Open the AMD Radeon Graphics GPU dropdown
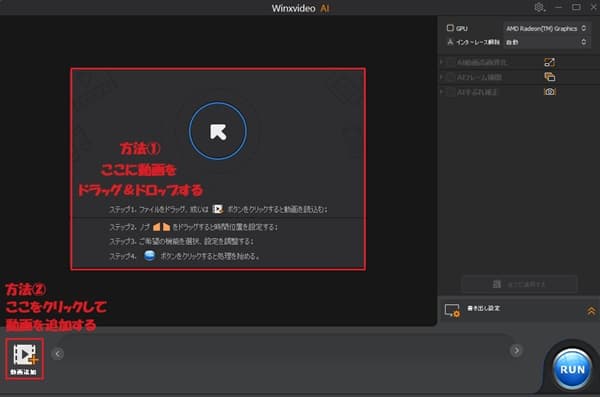 coord(546,28)
